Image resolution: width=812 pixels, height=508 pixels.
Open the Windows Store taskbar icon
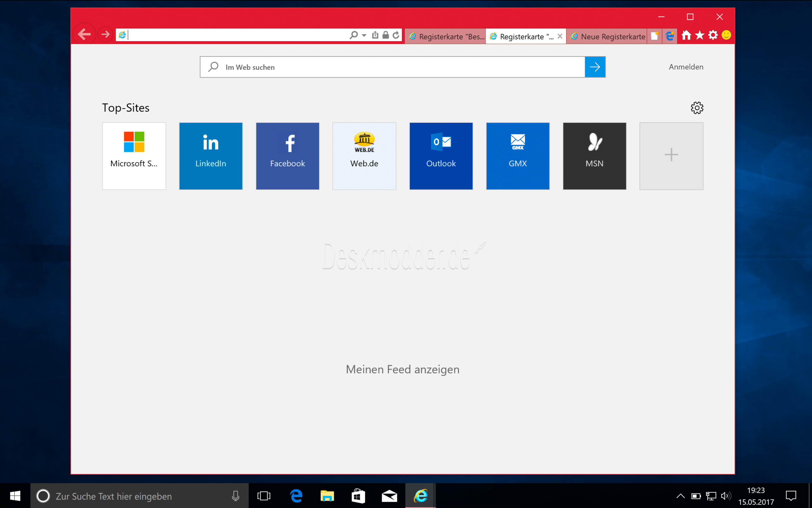(x=358, y=496)
